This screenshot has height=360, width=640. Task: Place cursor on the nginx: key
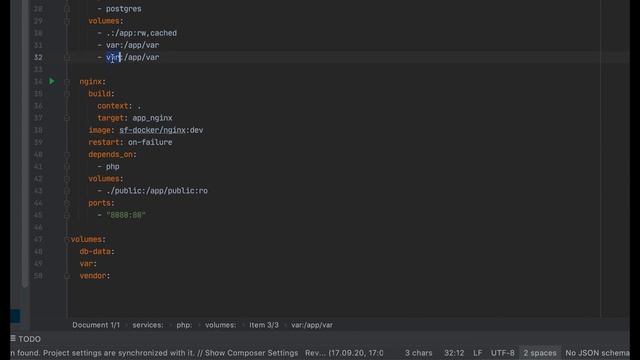pyautogui.click(x=92, y=82)
